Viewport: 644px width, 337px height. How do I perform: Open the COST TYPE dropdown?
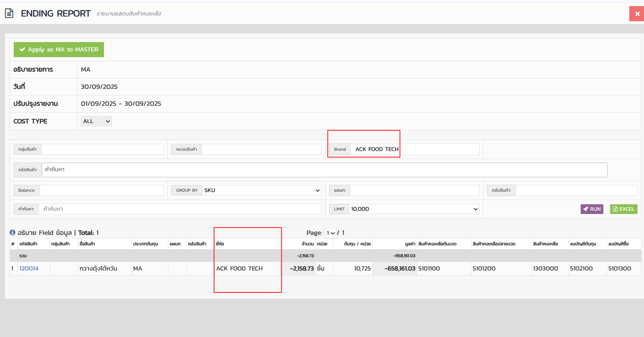click(x=96, y=121)
